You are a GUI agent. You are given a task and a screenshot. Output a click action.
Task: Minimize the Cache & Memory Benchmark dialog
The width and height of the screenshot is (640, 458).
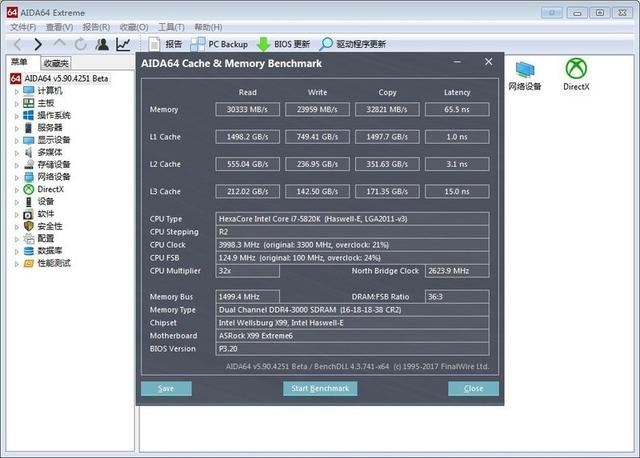pos(457,62)
